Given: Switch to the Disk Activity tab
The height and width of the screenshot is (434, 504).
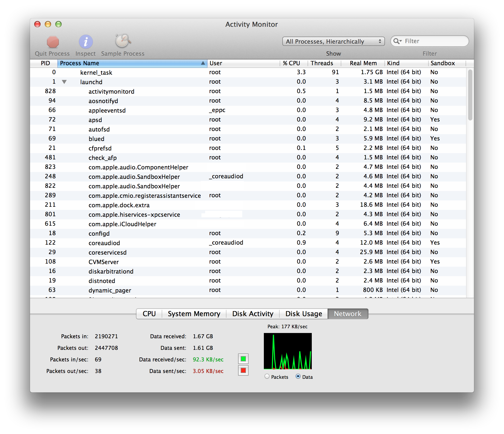Looking at the screenshot, I should pyautogui.click(x=253, y=314).
